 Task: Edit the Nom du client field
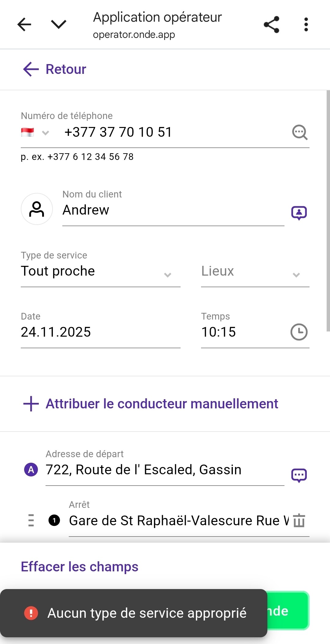tap(173, 210)
